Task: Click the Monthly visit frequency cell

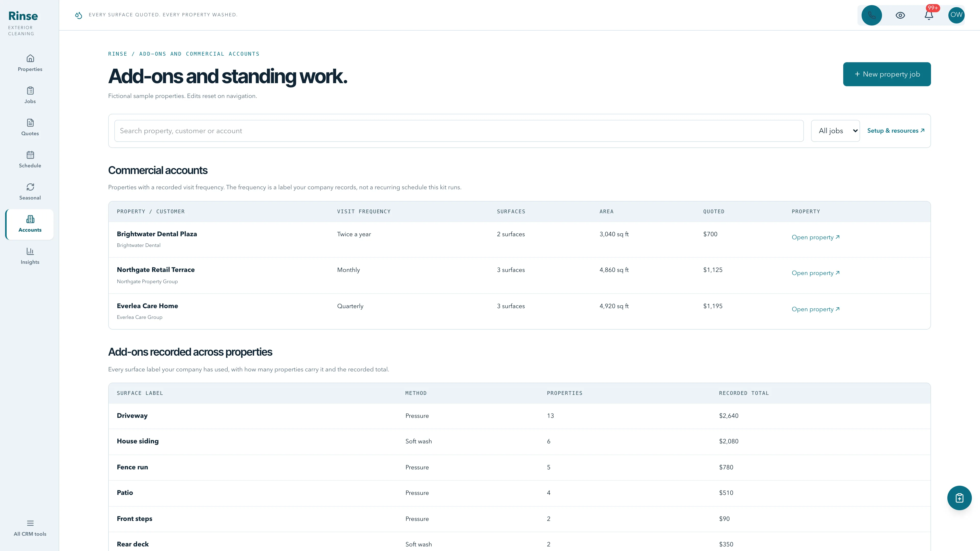Action: (x=348, y=270)
